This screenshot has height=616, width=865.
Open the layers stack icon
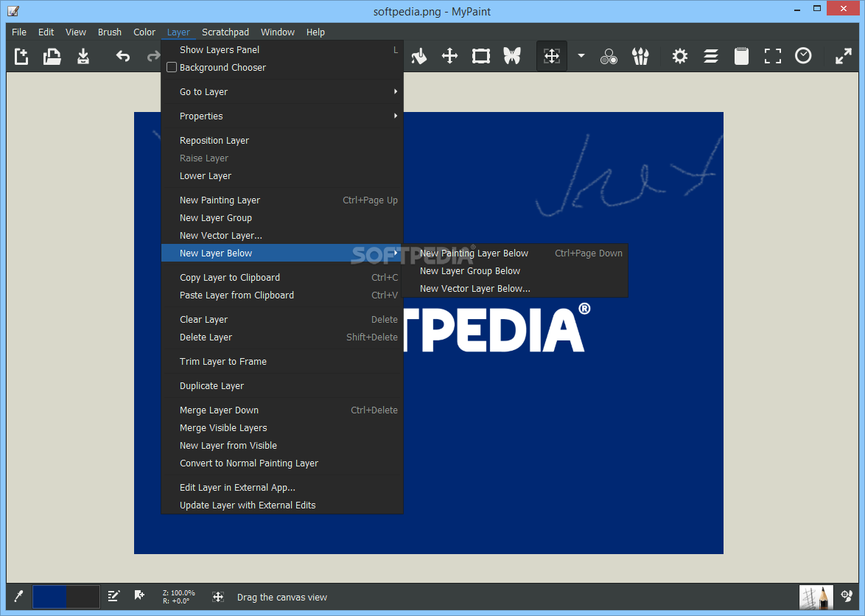coord(710,56)
